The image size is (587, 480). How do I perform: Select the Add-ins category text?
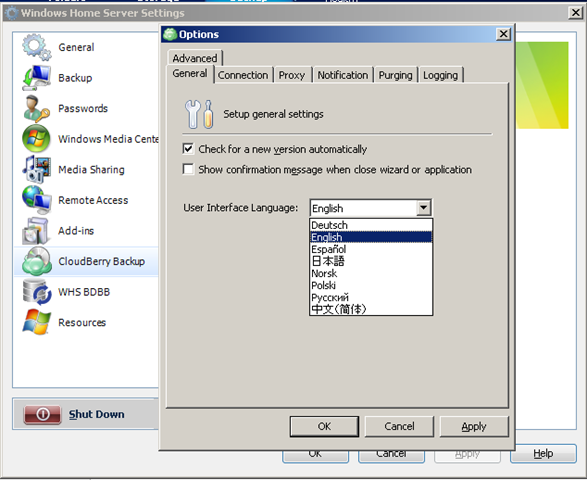pyautogui.click(x=76, y=231)
